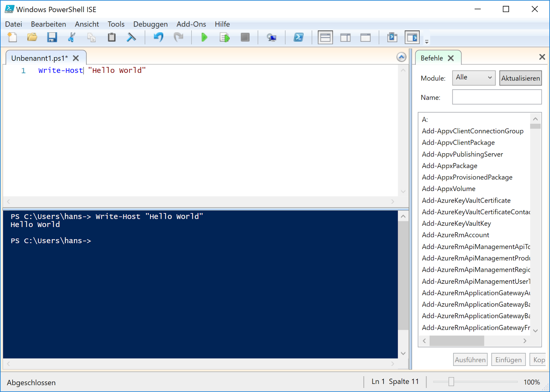550x392 pixels.
Task: Open the Debuggen menu
Action: pyautogui.click(x=150, y=24)
